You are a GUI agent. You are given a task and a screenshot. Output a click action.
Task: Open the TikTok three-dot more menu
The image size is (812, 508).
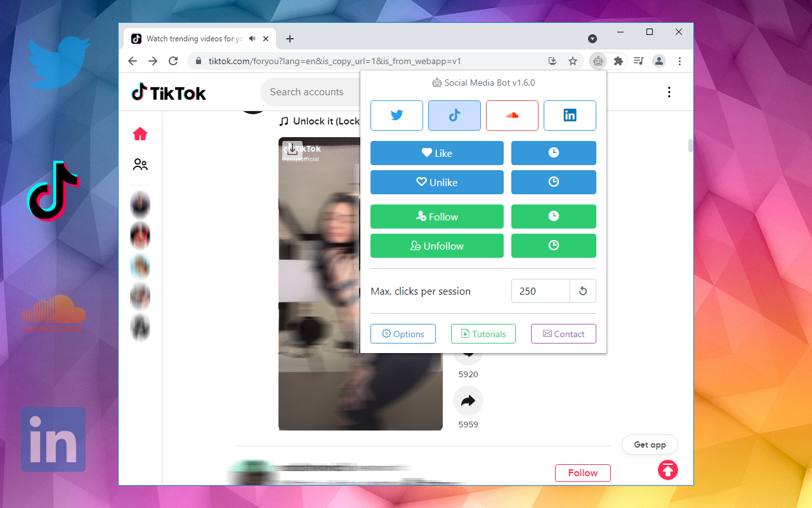669,93
